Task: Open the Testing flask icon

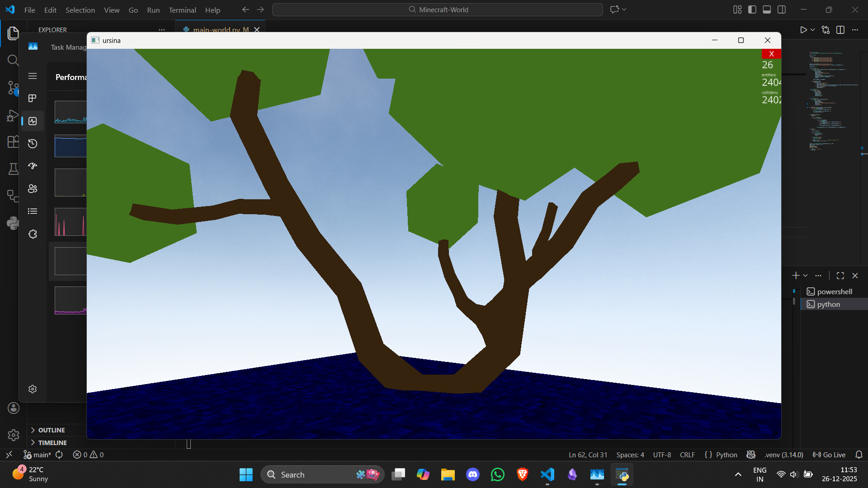Action: tap(13, 169)
